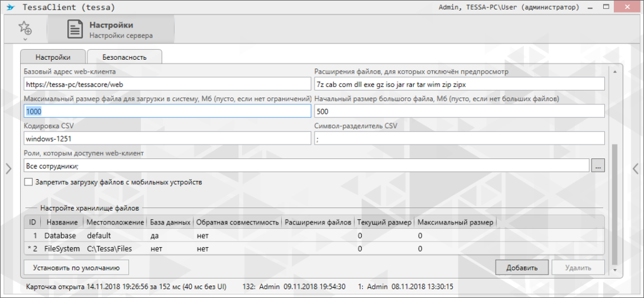Click Установить по умолчанию button
644x298 pixels.
tap(76, 267)
